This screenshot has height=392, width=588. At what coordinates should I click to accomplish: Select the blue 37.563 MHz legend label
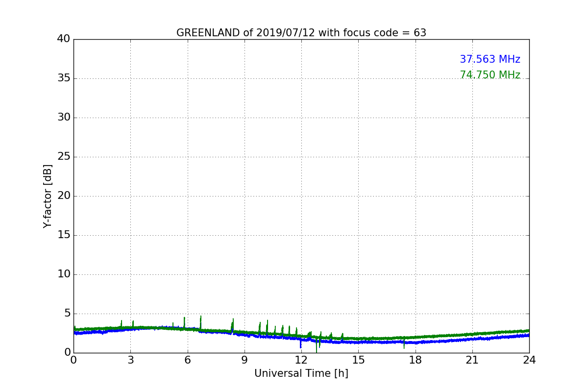pyautogui.click(x=490, y=59)
